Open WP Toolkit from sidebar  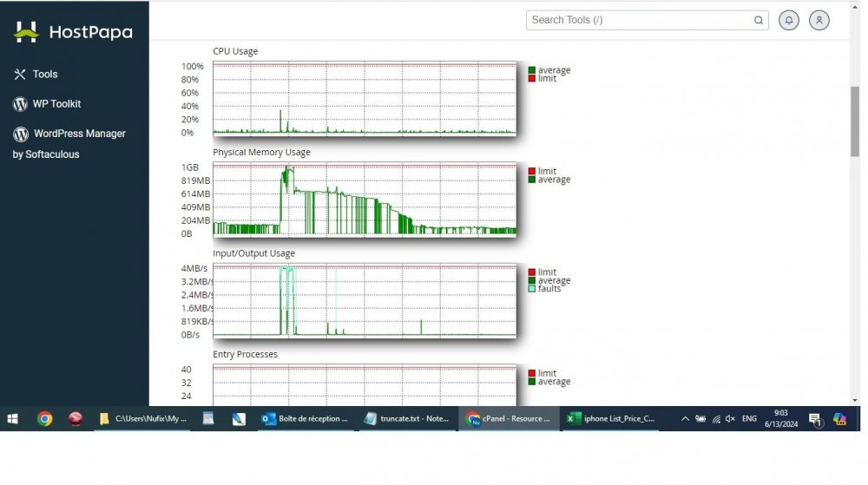point(47,104)
